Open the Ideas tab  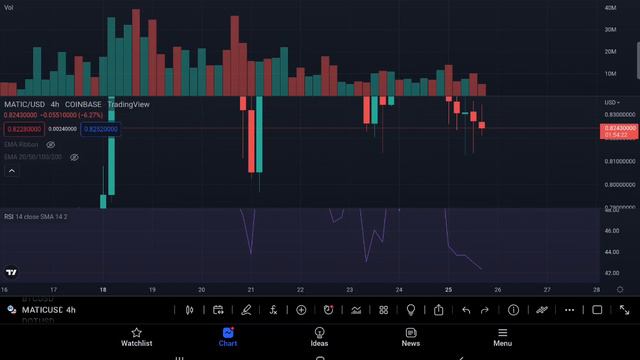(x=319, y=338)
